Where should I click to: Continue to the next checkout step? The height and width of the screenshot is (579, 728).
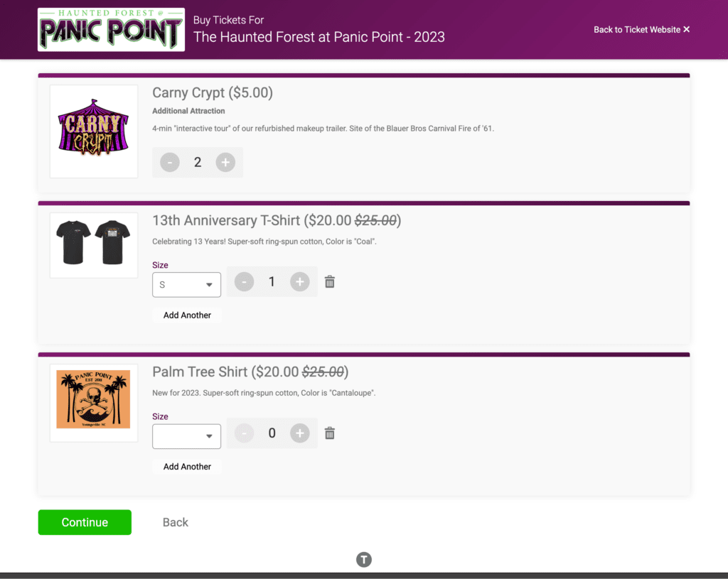click(x=85, y=522)
